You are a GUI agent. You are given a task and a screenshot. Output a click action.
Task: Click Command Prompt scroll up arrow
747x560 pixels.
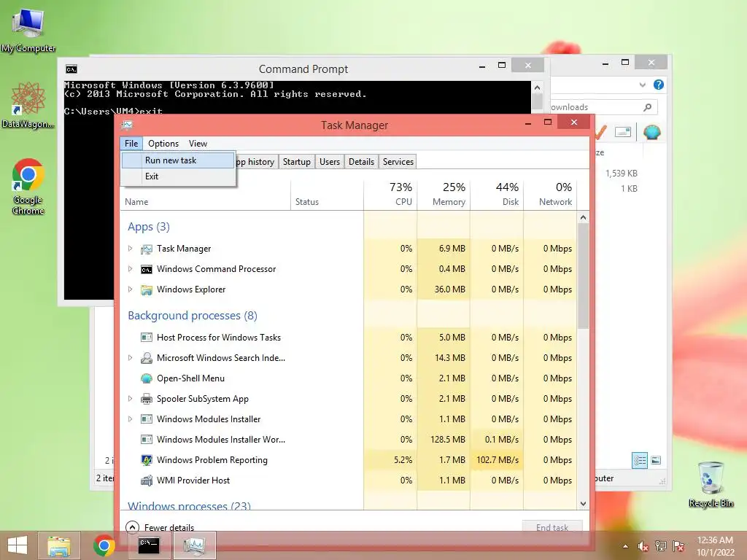click(538, 87)
